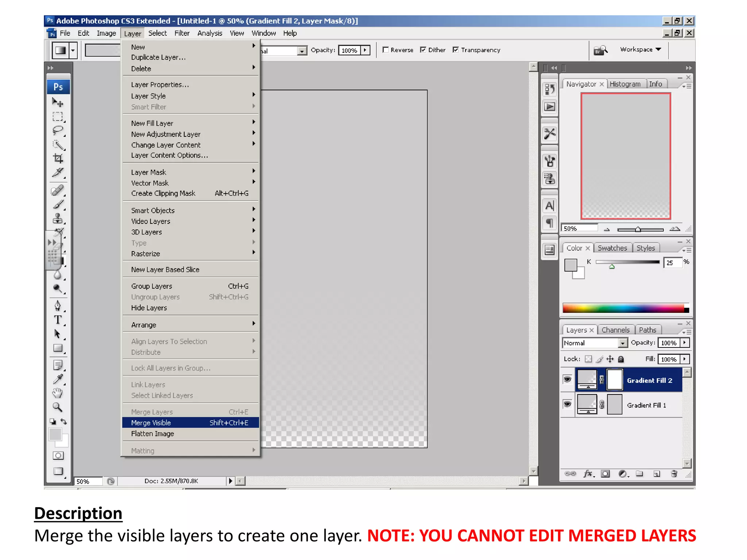This screenshot has height=560, width=747.
Task: Switch to the Channels tab
Action: (x=615, y=330)
